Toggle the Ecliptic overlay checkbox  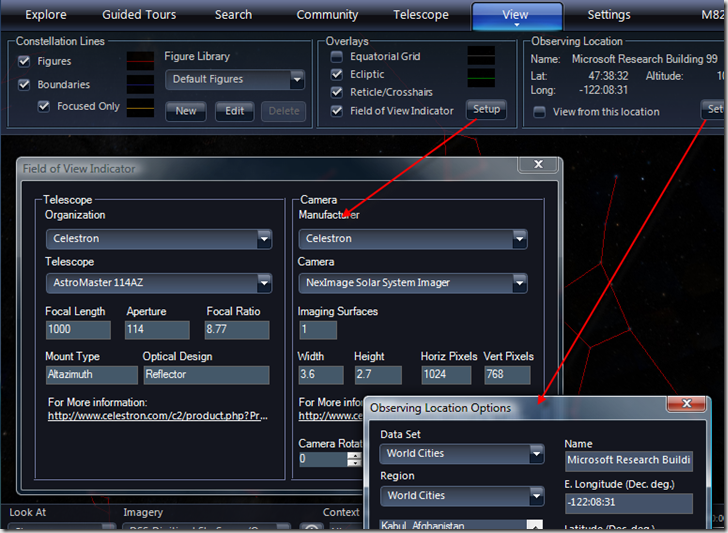point(337,74)
